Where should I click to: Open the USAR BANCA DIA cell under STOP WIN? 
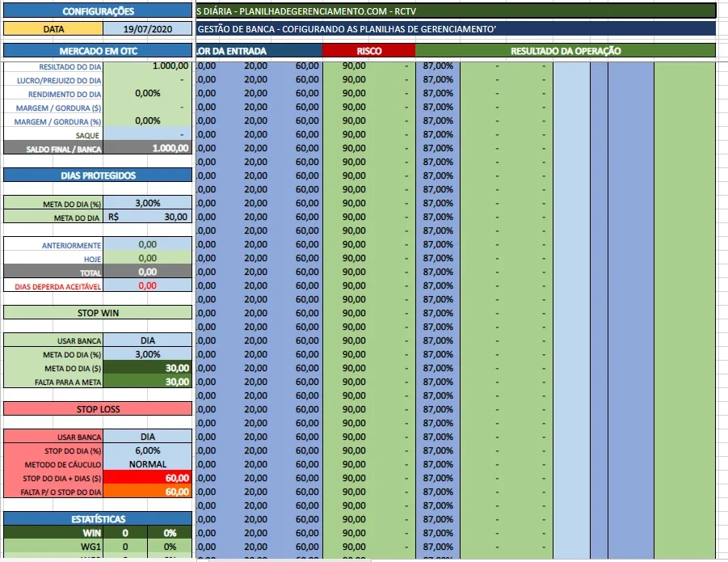click(x=148, y=340)
